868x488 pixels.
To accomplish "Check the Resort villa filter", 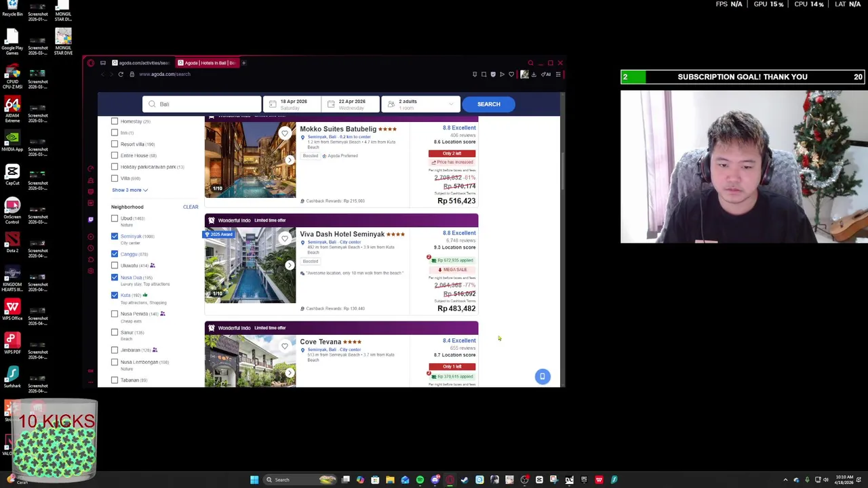I will click(115, 144).
